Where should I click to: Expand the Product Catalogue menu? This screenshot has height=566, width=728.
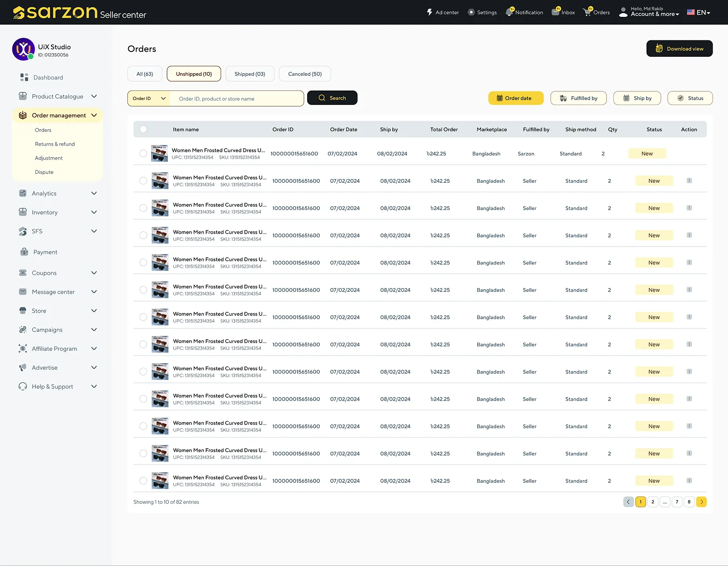[x=94, y=96]
